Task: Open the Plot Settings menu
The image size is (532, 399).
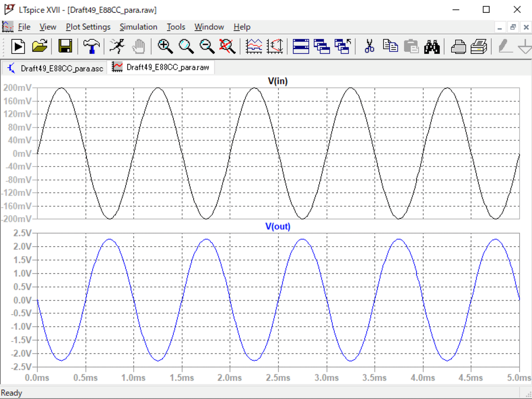Action: click(x=88, y=27)
